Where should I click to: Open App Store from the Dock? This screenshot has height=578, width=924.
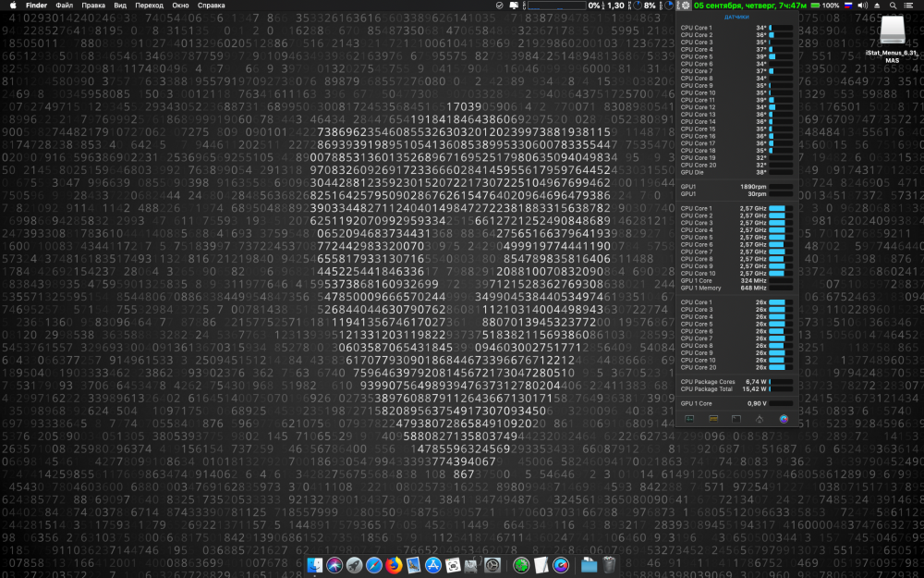click(433, 565)
